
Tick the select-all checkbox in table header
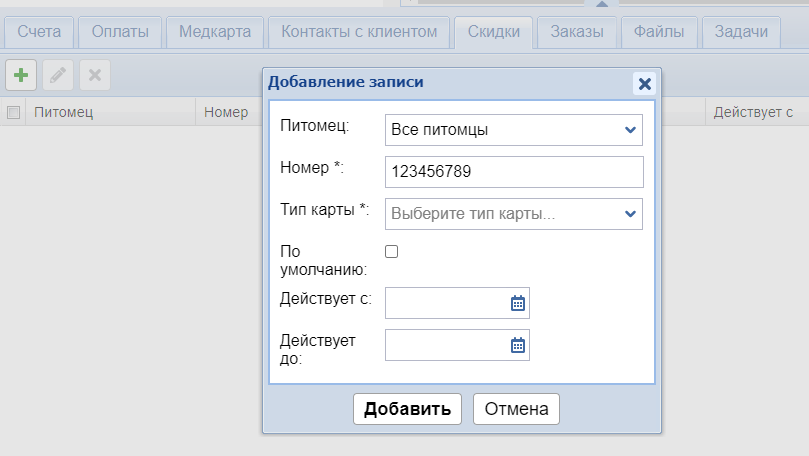(x=14, y=112)
